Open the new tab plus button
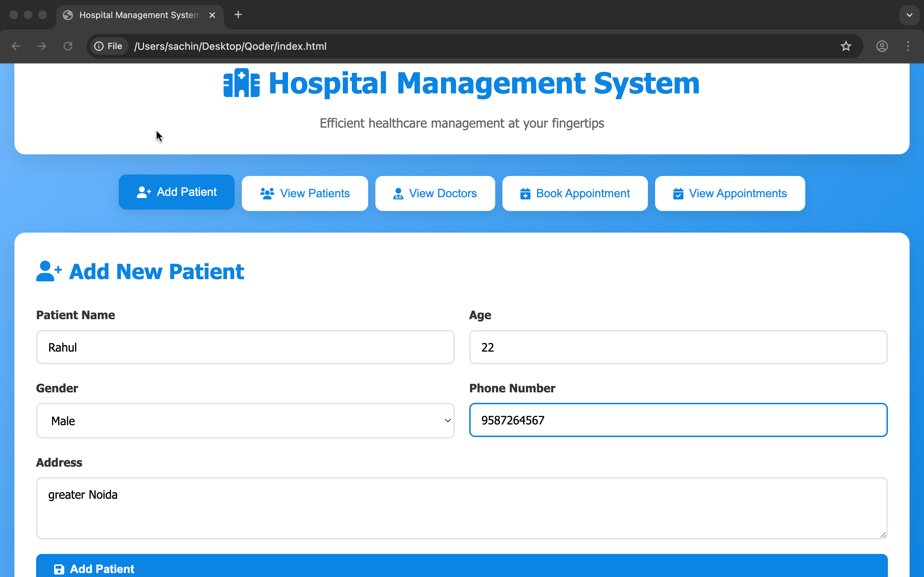This screenshot has height=577, width=924. coord(238,15)
